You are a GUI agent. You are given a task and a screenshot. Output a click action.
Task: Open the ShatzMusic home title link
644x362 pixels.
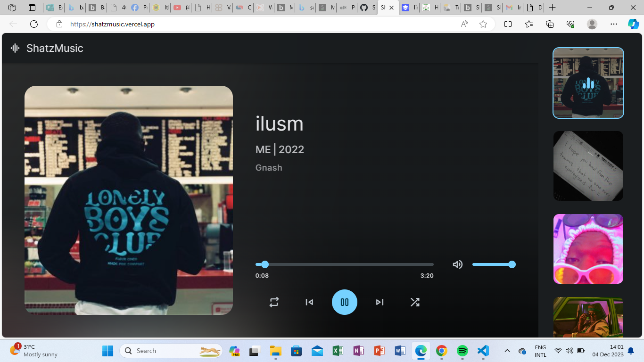point(55,48)
